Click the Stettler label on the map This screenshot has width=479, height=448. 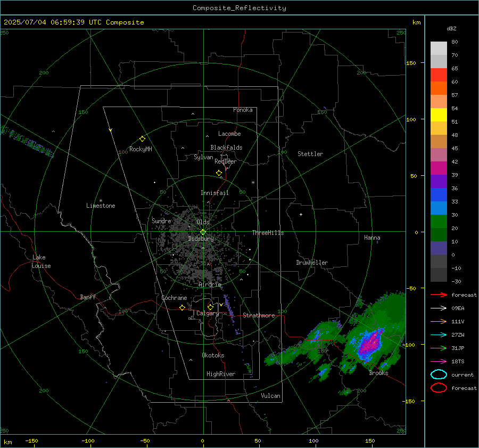(310, 154)
